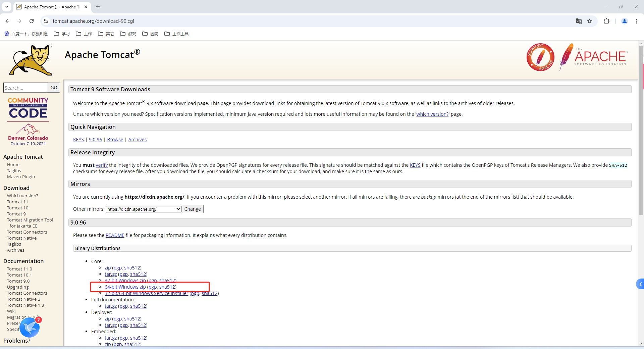Focus the site Search input field
Screen dimensions: 644x349
pyautogui.click(x=25, y=88)
